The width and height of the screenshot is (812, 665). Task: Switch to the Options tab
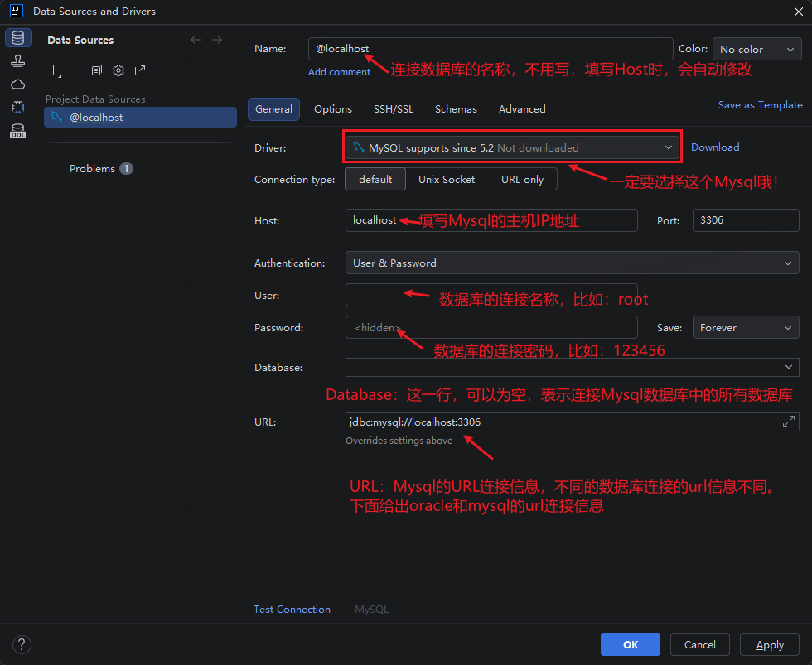click(x=333, y=109)
